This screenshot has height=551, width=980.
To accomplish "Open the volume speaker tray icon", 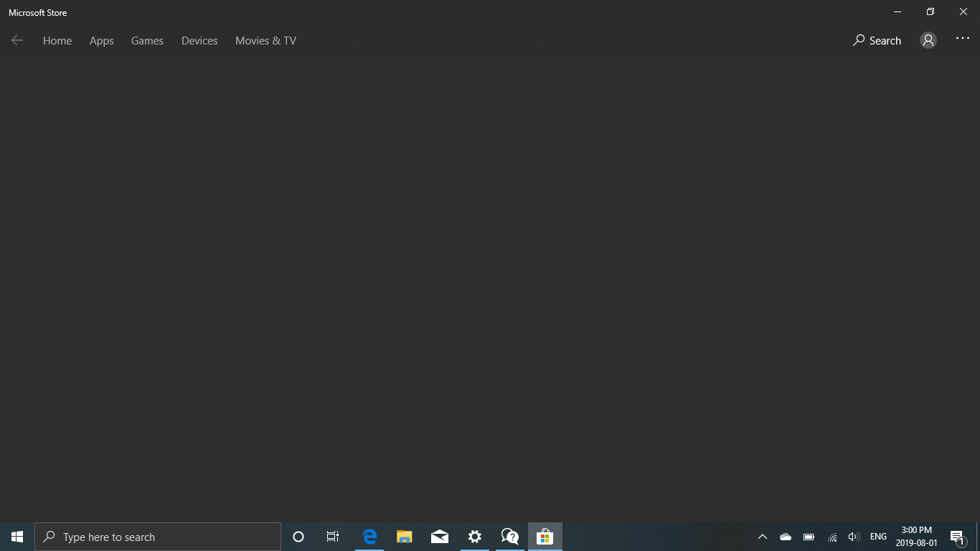I will (x=854, y=537).
